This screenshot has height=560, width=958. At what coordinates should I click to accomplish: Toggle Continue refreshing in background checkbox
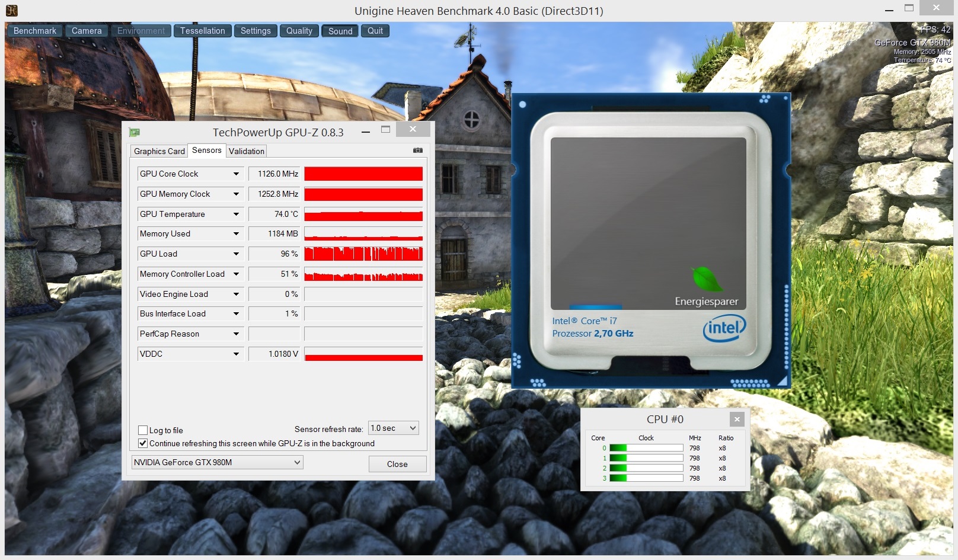[143, 443]
